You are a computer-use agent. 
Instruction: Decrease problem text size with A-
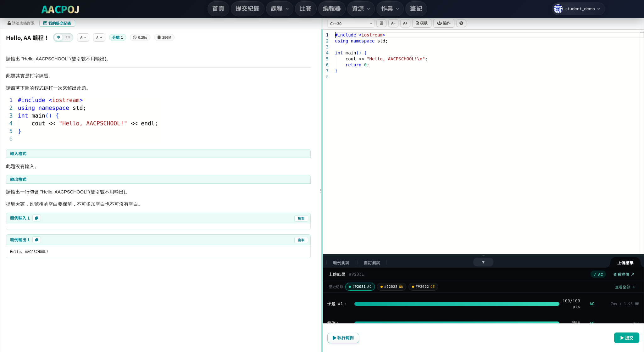83,37
